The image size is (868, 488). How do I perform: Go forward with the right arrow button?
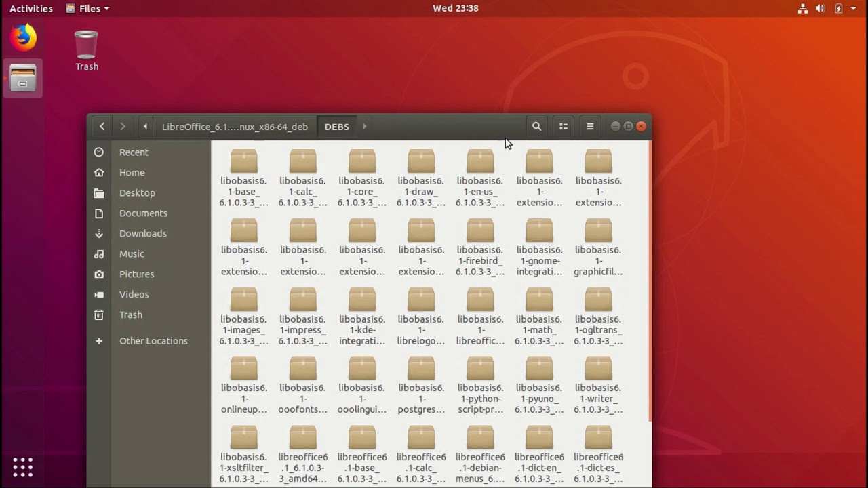click(122, 127)
